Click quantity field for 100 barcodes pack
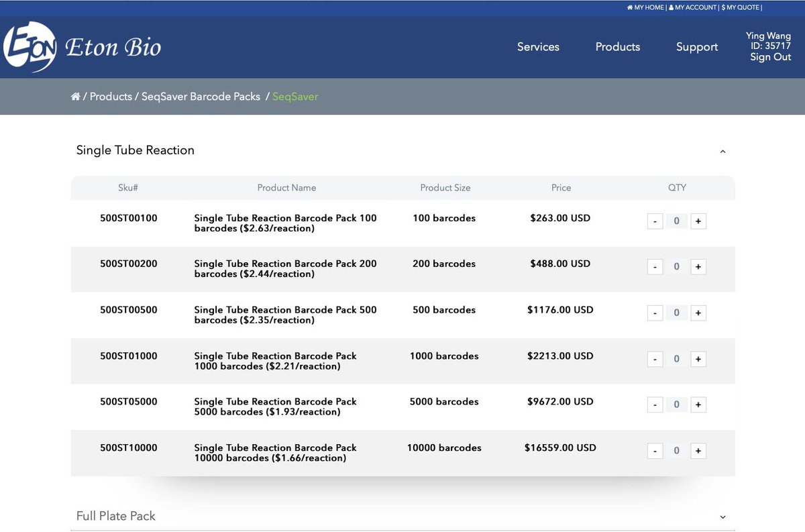This screenshot has height=532, width=805. [x=676, y=221]
